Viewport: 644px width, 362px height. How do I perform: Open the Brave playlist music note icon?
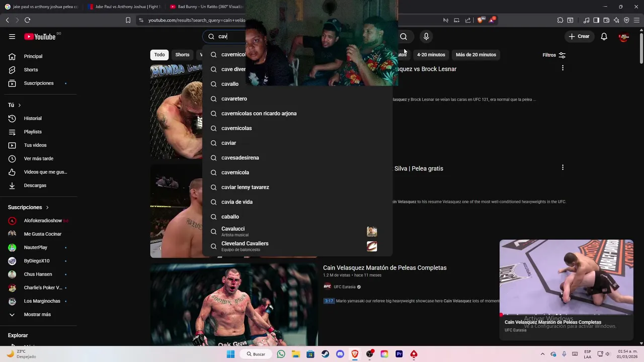pyautogui.click(x=586, y=20)
